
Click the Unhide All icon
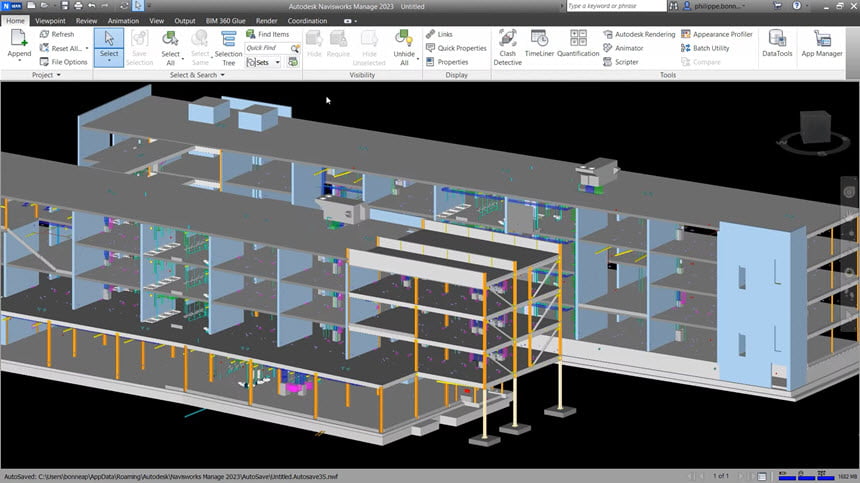coord(404,39)
